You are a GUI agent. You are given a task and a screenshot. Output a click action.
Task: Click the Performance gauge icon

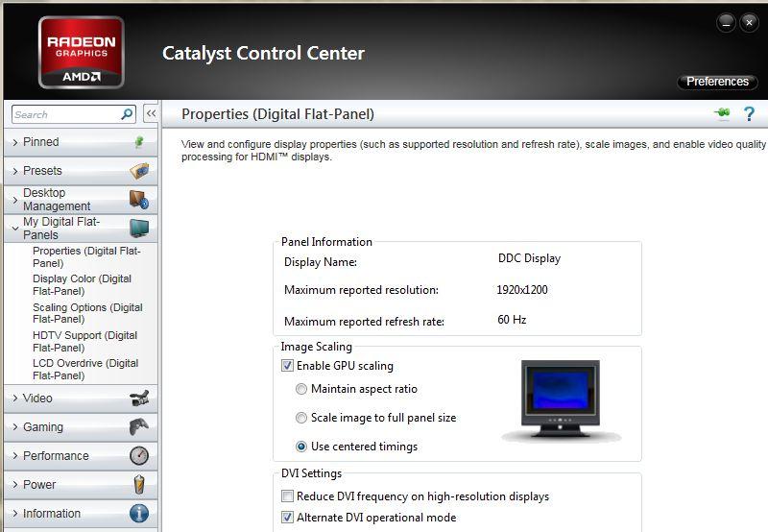tap(139, 456)
